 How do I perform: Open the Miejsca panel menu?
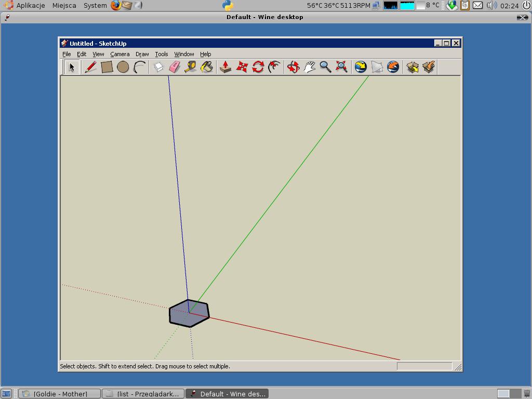click(64, 5)
